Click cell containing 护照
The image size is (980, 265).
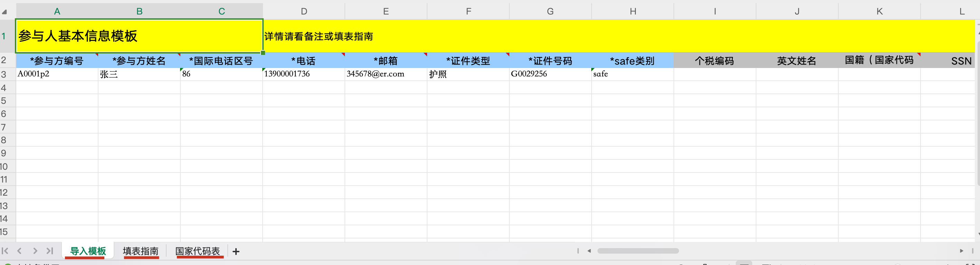468,74
